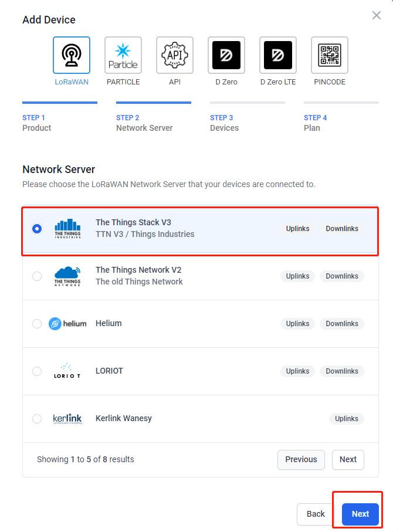Close the Add Device dialog
This screenshot has height=532, width=393.
click(x=377, y=15)
